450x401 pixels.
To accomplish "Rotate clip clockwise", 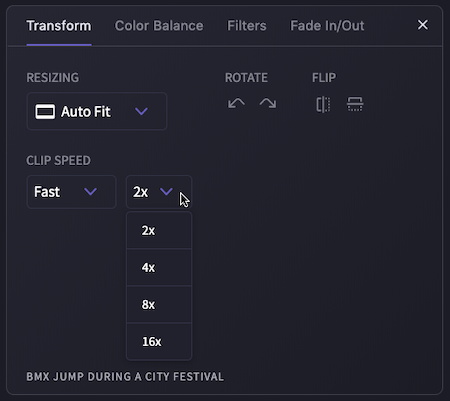I will [x=268, y=103].
